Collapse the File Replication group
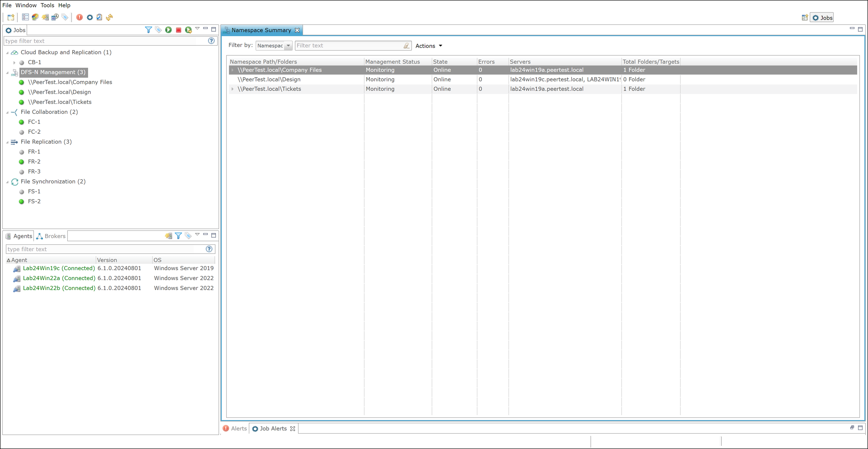Screen dimensions: 868x449 [x=7, y=142]
